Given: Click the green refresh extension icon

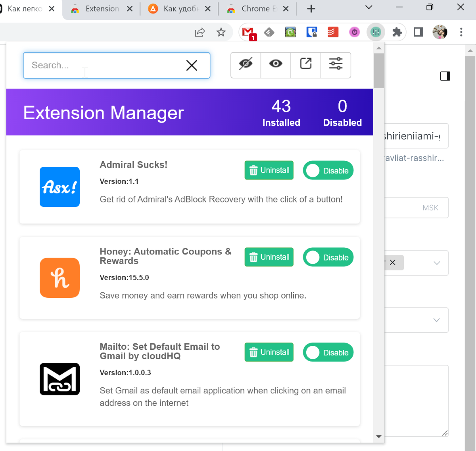Looking at the screenshot, I should 290,32.
